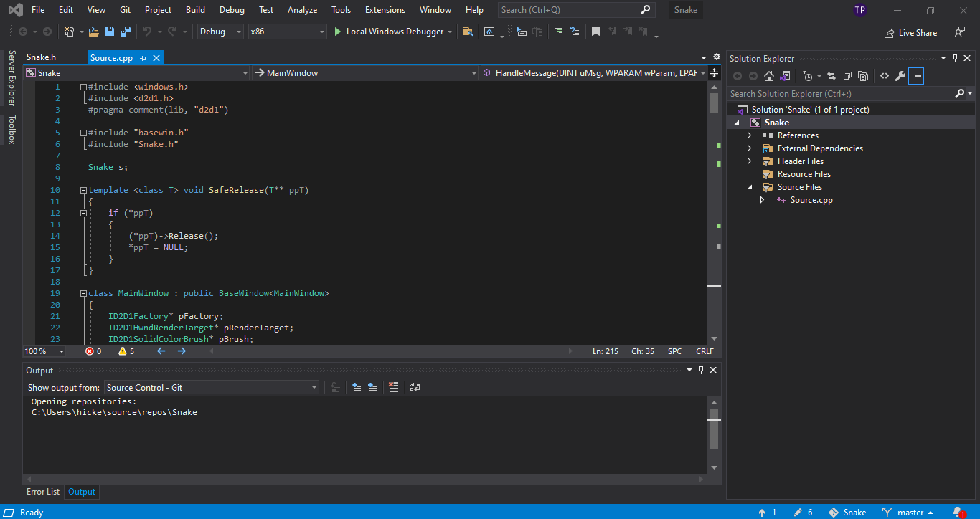Click the Save All toolbar icon
This screenshot has width=980, height=519.
click(125, 32)
